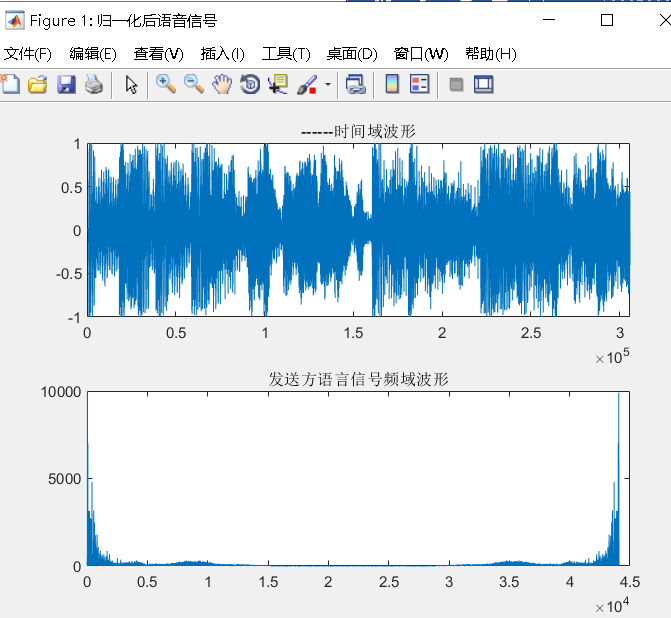The width and height of the screenshot is (671, 618).
Task: Activate the Zoom Out magnifier tool
Action: pos(193,84)
